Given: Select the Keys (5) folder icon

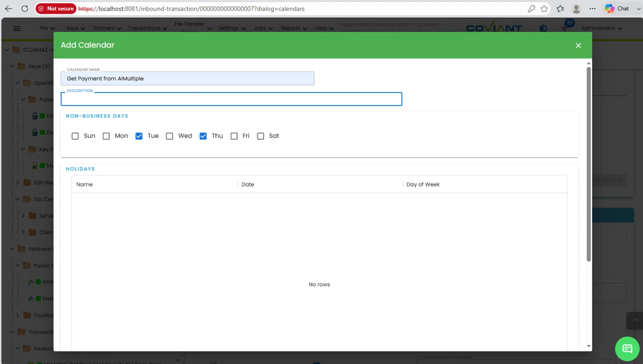Looking at the screenshot, I should tap(22, 66).
